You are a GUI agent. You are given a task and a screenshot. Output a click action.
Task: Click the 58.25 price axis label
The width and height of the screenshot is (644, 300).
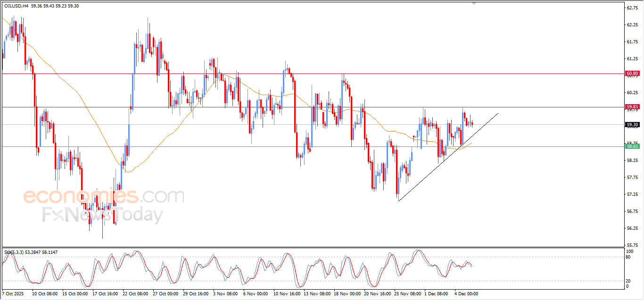pyautogui.click(x=632, y=160)
